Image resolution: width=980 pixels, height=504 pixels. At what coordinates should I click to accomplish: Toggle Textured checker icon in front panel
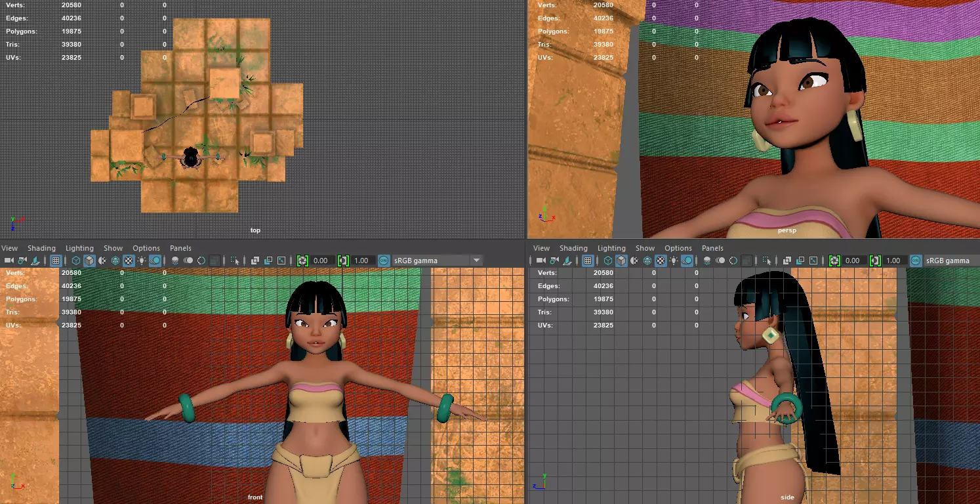point(129,261)
